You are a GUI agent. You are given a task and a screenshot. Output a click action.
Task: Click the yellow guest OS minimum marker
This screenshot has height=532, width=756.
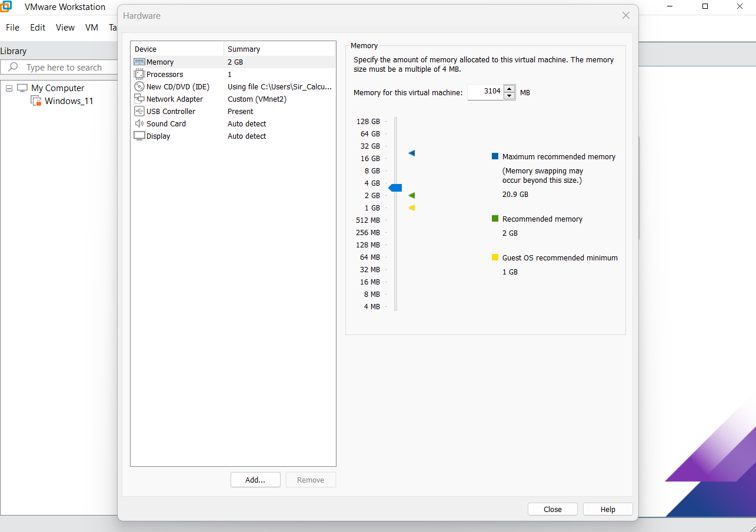[412, 208]
